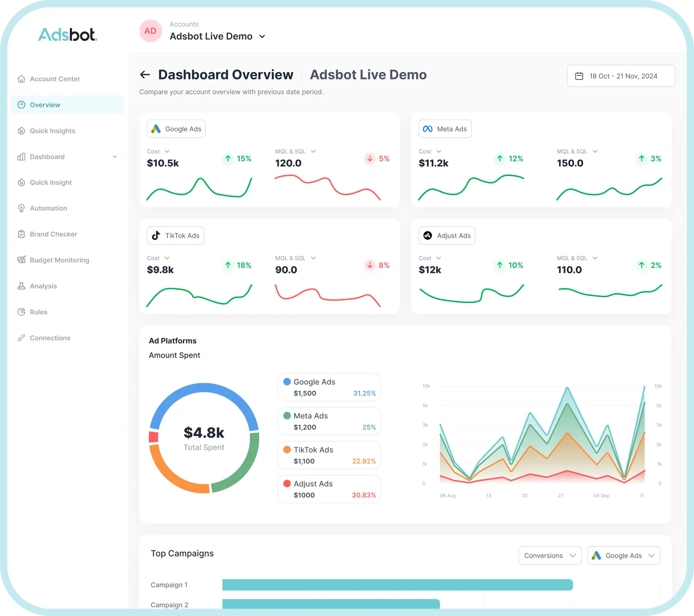Select the Adjust Ads $1000 legend card
This screenshot has height=616, width=694.
coord(329,489)
